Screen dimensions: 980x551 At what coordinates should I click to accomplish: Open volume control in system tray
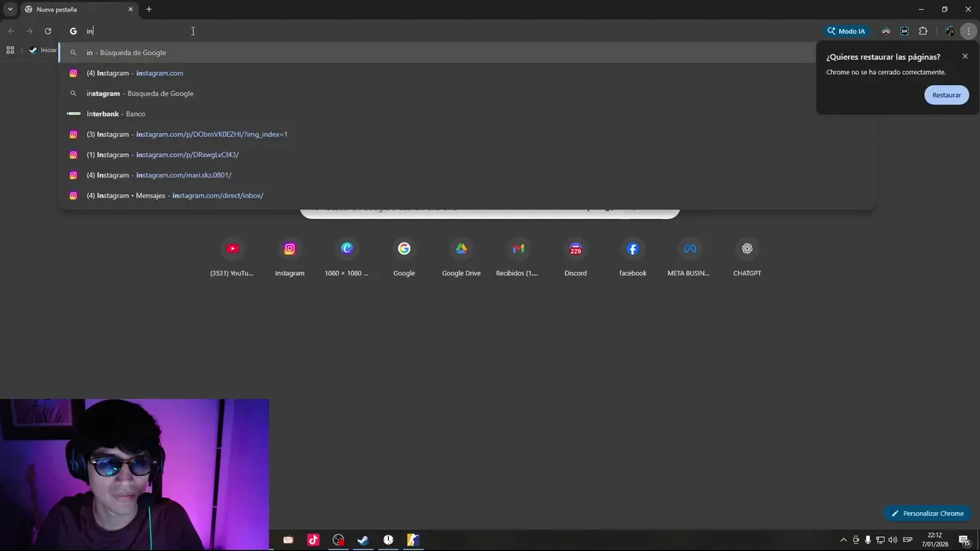pyautogui.click(x=893, y=540)
